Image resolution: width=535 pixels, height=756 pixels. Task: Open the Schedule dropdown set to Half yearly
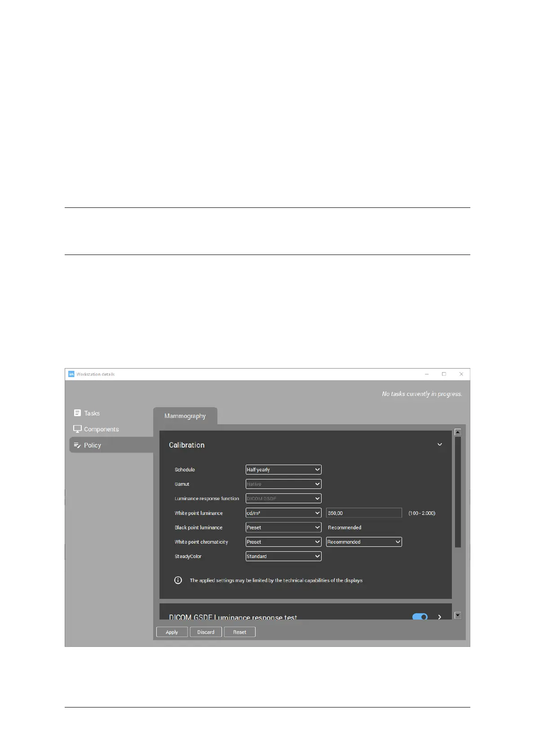tap(283, 470)
